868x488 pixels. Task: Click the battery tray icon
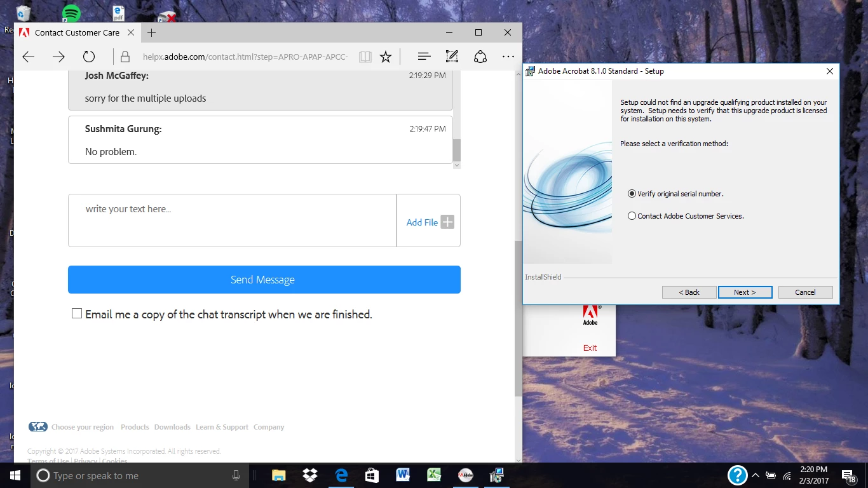[x=771, y=475]
